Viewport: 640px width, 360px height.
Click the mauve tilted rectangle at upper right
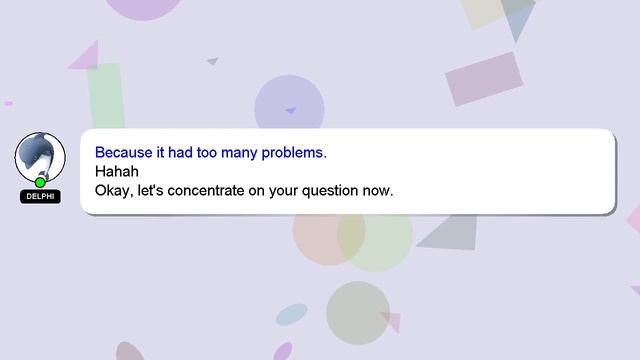[x=484, y=79]
